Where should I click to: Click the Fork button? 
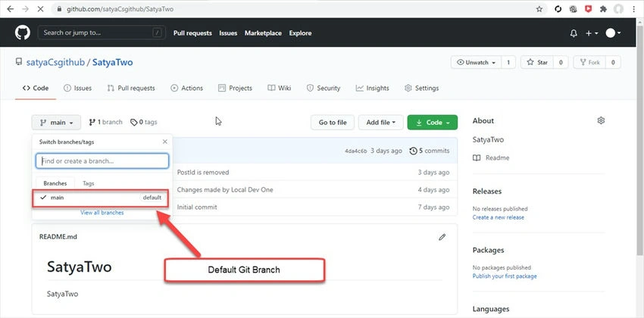[x=589, y=62]
